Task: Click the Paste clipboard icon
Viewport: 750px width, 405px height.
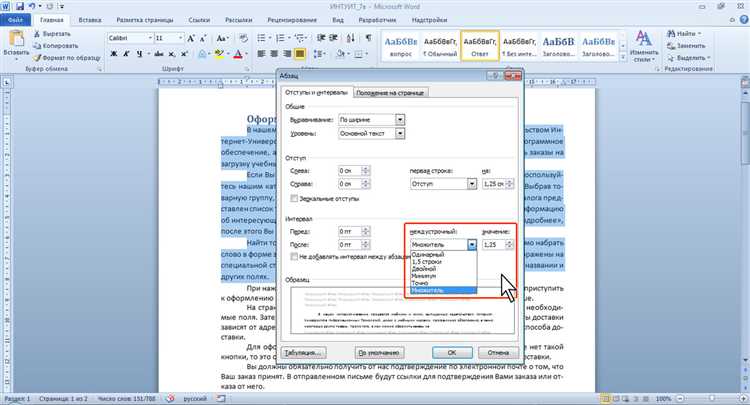Action: point(17,39)
